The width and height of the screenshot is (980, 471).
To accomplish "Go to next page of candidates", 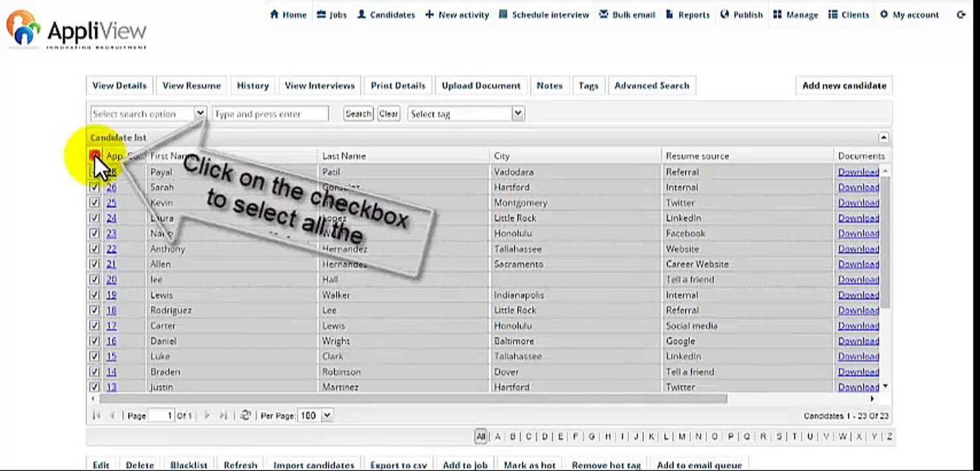I will [x=207, y=415].
